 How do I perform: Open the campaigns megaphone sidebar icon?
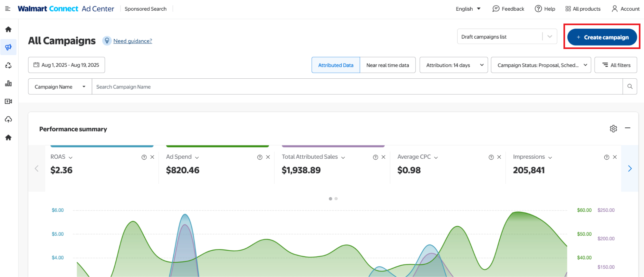click(8, 47)
